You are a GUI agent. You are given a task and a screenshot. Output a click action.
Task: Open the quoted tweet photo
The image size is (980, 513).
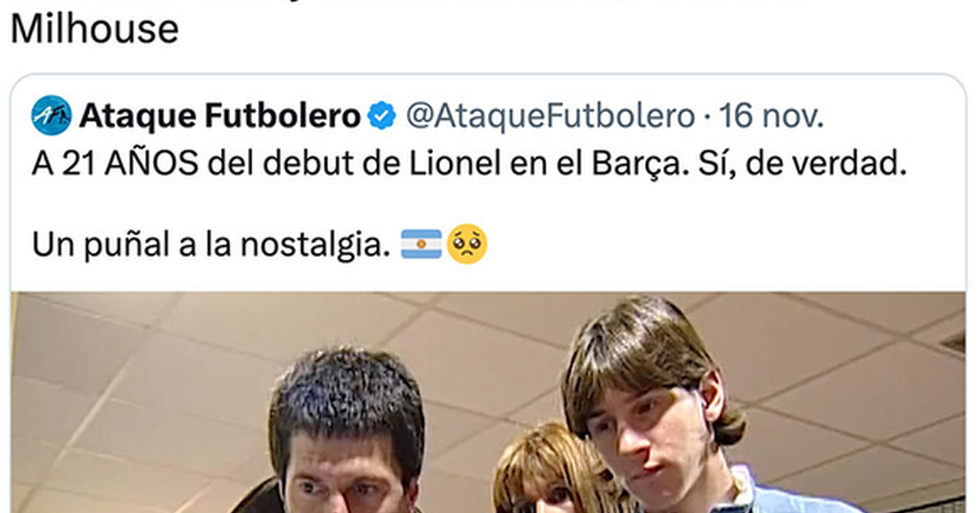[488, 402]
